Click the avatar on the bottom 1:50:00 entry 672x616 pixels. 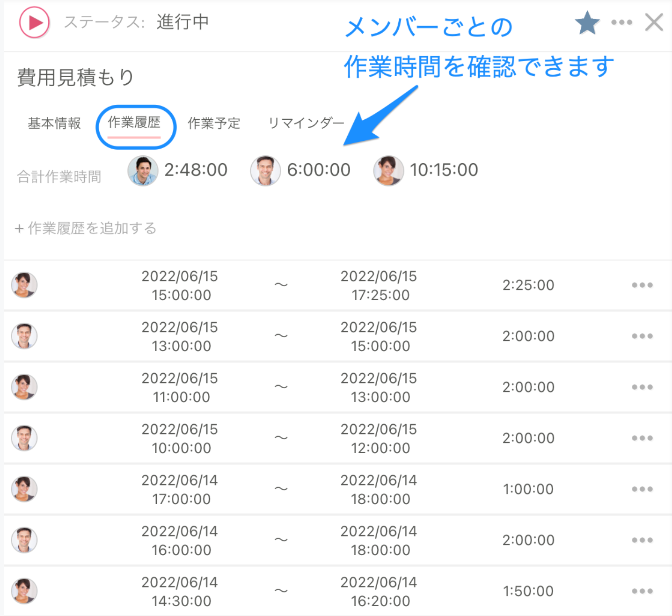[24, 591]
